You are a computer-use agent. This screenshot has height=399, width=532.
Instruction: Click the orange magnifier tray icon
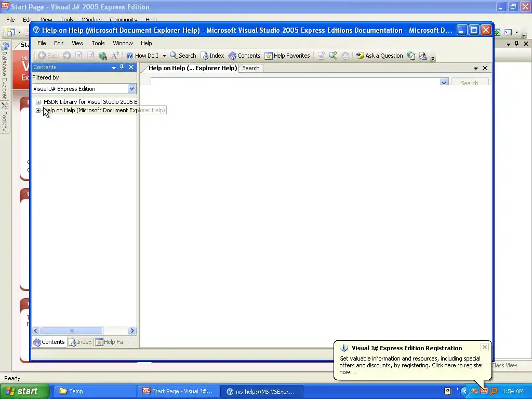click(494, 392)
